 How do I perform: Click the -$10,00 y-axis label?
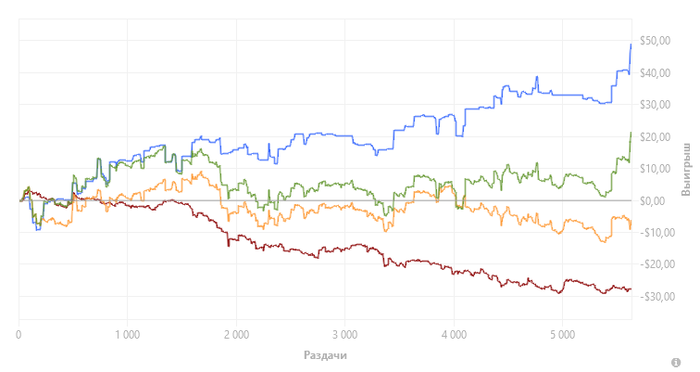(x=657, y=233)
